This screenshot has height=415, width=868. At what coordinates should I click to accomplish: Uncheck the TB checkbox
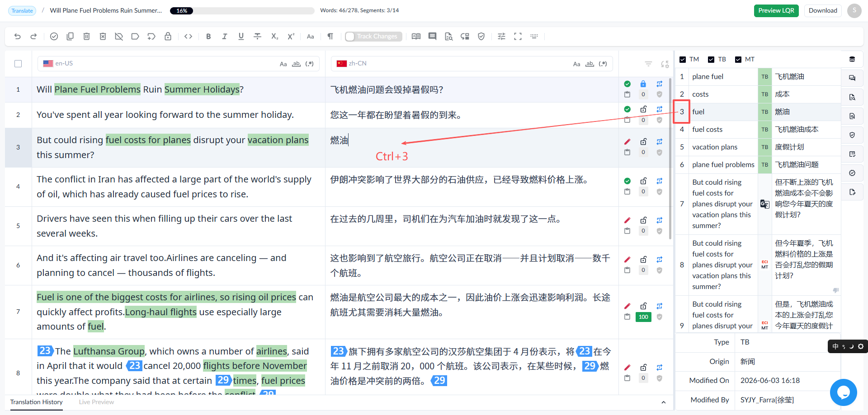[x=711, y=60]
